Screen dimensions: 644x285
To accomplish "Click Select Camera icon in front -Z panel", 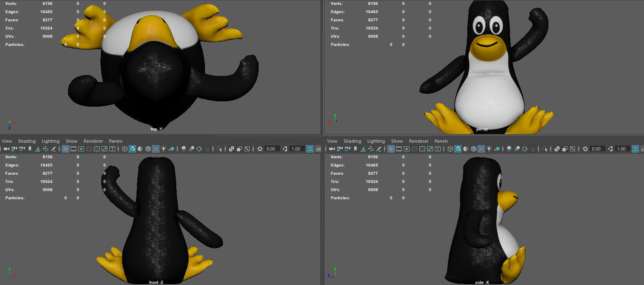I will coord(6,149).
